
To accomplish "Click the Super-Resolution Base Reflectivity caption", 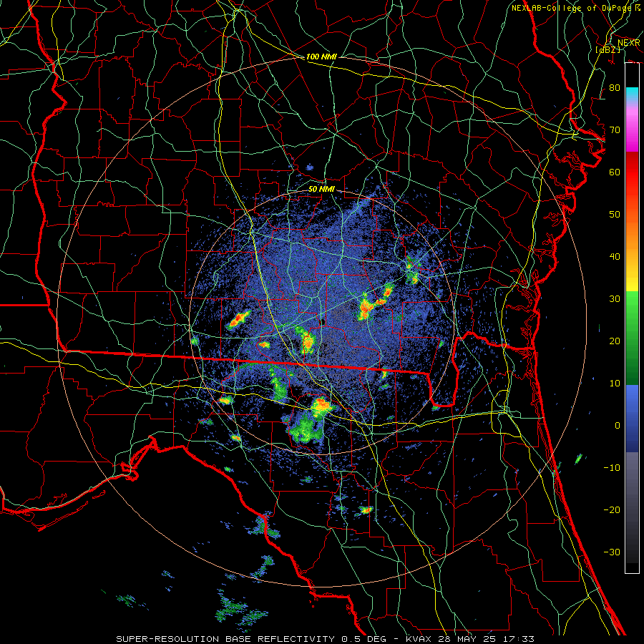I will tap(325, 639).
